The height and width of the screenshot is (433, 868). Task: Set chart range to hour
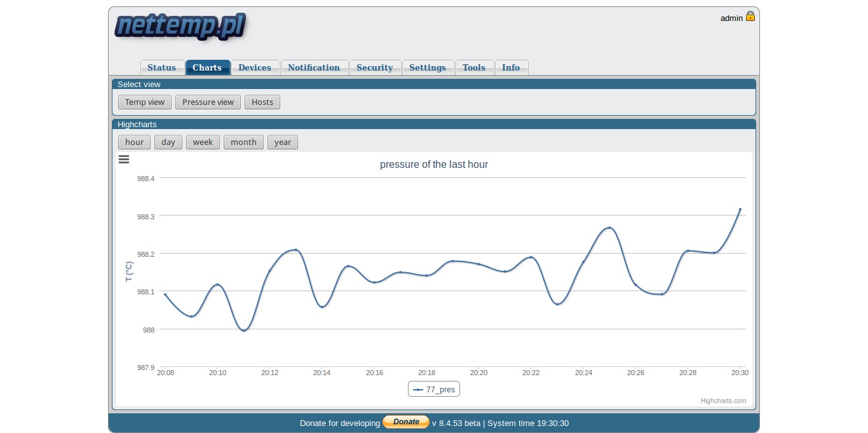pos(134,142)
